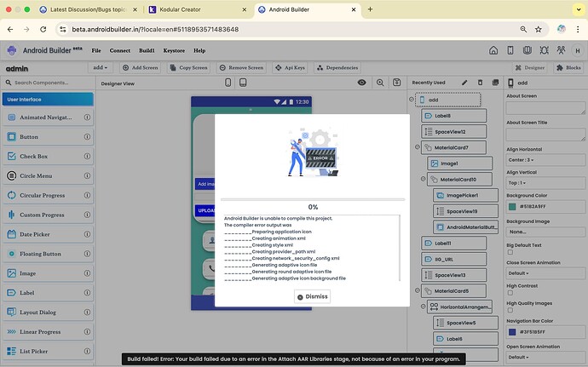This screenshot has width=588, height=367.
Task: Collapse the MaterialCard7 tree node
Action: (418, 147)
